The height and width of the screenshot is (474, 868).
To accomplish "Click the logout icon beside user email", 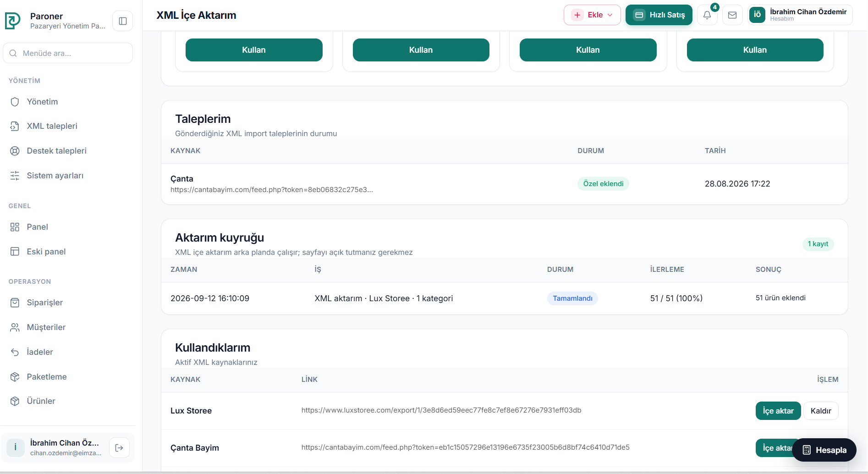I will [x=119, y=448].
